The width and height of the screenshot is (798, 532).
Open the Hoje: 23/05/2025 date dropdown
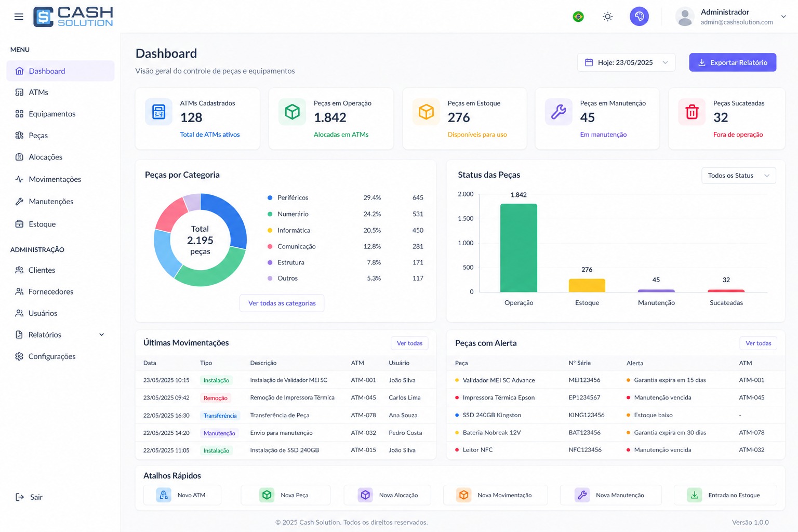[x=626, y=62]
